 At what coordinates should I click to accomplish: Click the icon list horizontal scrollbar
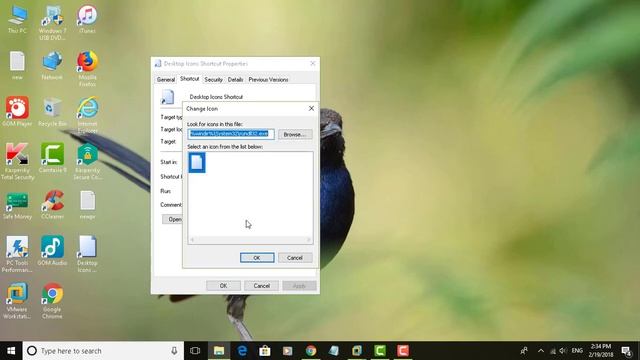tap(250, 240)
